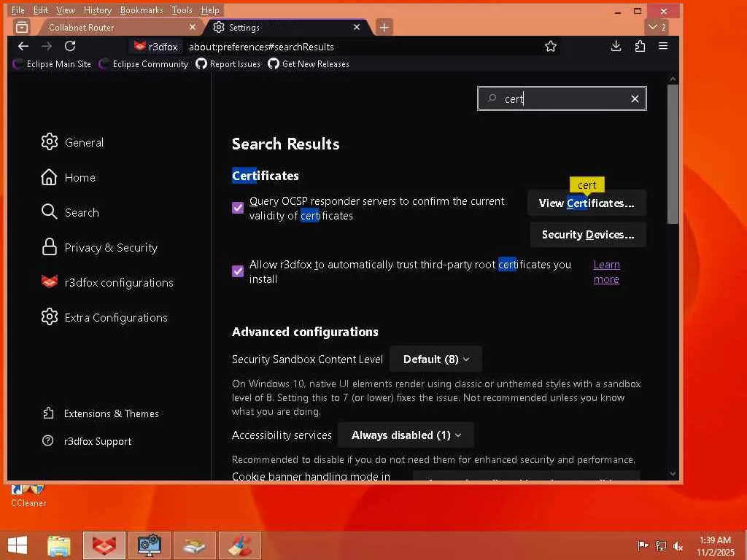Close the Collabnet Router tab
Image resolution: width=747 pixels, height=560 pixels.
point(193,27)
